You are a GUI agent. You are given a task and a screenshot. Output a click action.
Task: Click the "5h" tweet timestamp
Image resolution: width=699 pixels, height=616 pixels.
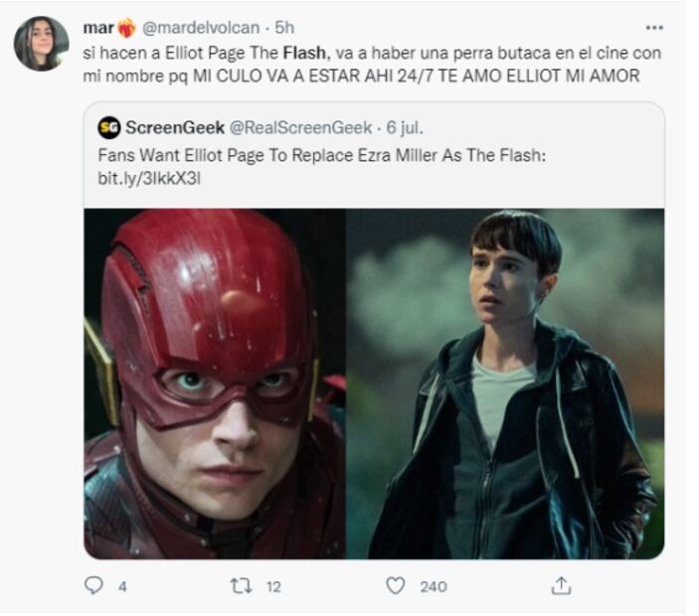[x=284, y=27]
